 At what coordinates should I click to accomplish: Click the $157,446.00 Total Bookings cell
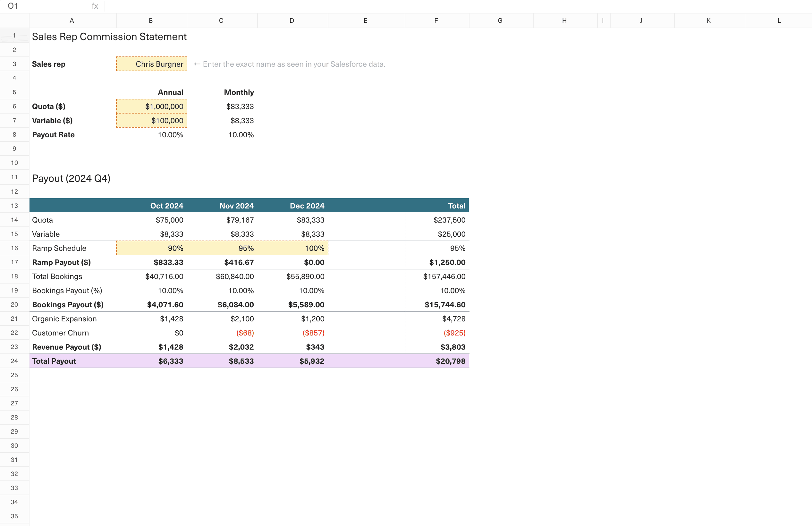click(x=444, y=276)
